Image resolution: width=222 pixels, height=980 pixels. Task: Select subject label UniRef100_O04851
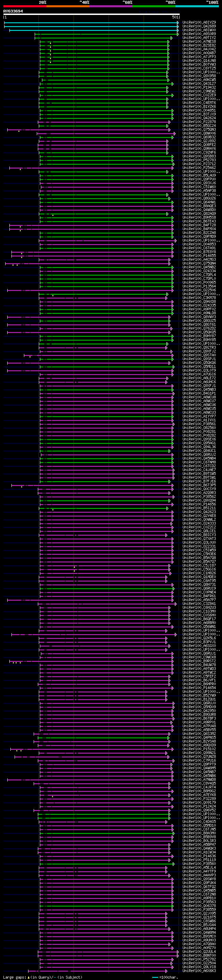pos(199,110)
